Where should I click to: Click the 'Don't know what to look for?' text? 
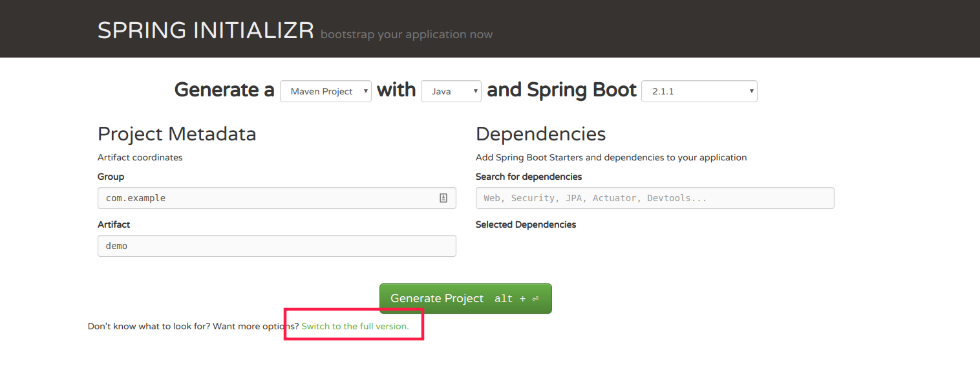pos(149,326)
